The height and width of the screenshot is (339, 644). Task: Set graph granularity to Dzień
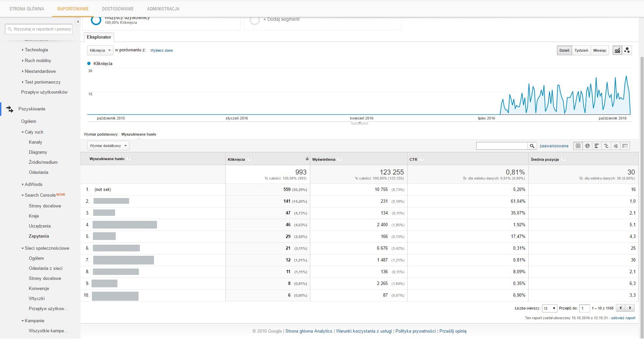(x=564, y=50)
